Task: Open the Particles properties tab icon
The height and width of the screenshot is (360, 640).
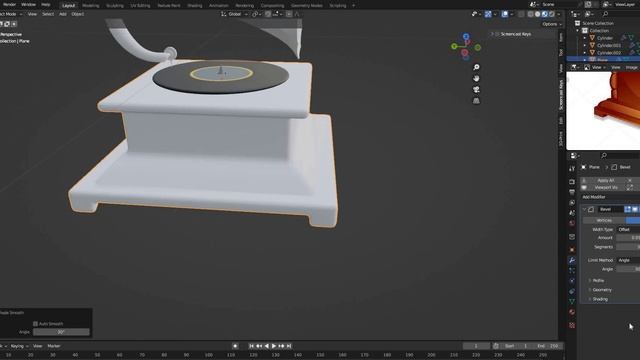Action: tap(572, 270)
